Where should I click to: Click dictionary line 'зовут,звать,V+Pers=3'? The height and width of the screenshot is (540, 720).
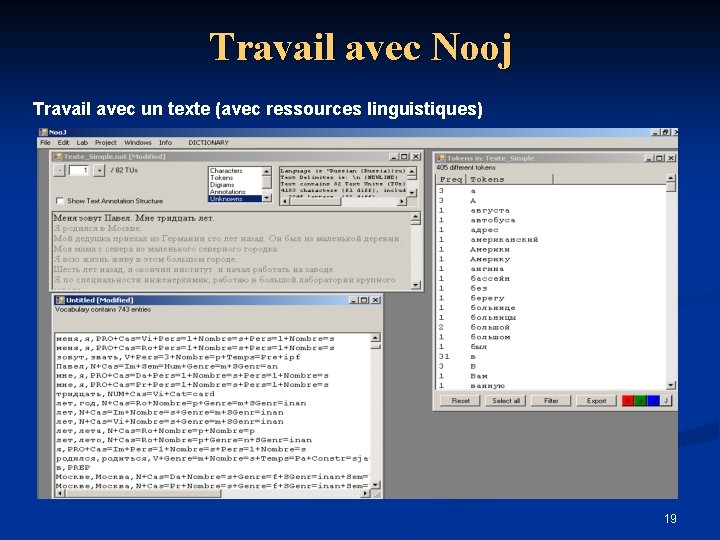pyautogui.click(x=178, y=357)
